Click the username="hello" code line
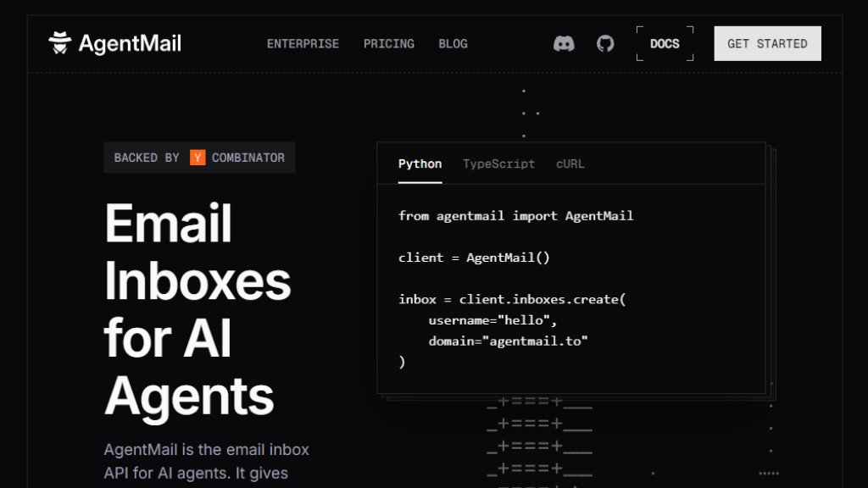The height and width of the screenshot is (488, 868). point(492,320)
